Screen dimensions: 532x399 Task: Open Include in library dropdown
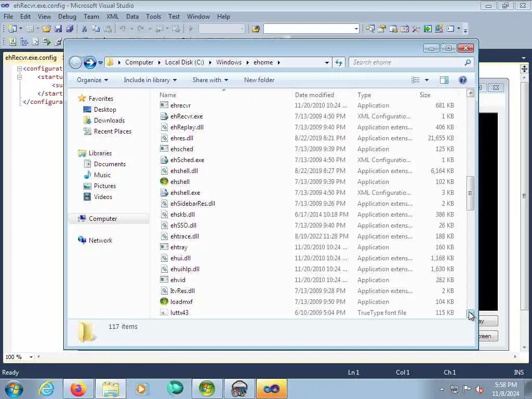tap(150, 80)
